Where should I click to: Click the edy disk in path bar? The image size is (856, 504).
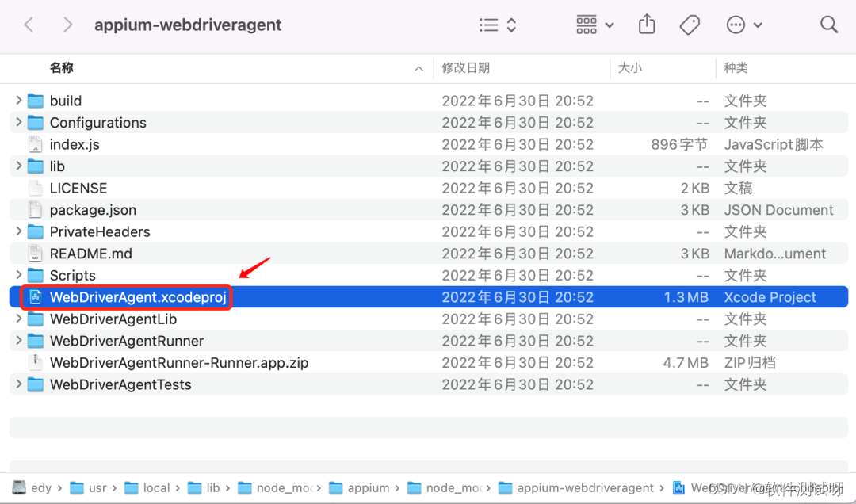[32, 487]
